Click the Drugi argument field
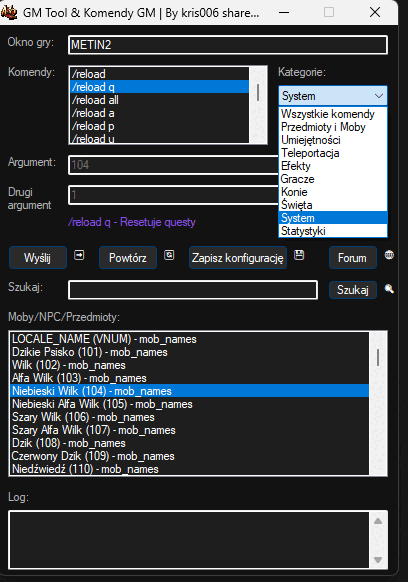 [x=173, y=195]
